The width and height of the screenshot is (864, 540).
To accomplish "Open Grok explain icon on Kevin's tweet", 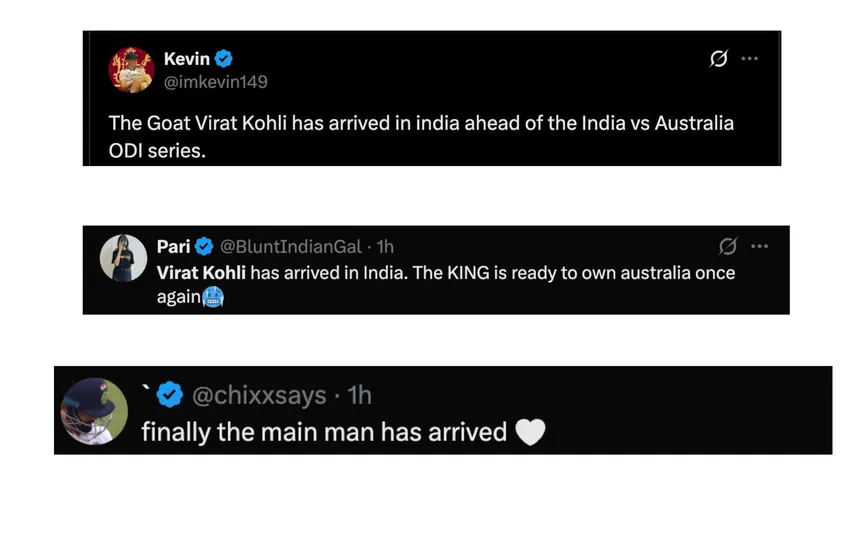I will tap(718, 59).
